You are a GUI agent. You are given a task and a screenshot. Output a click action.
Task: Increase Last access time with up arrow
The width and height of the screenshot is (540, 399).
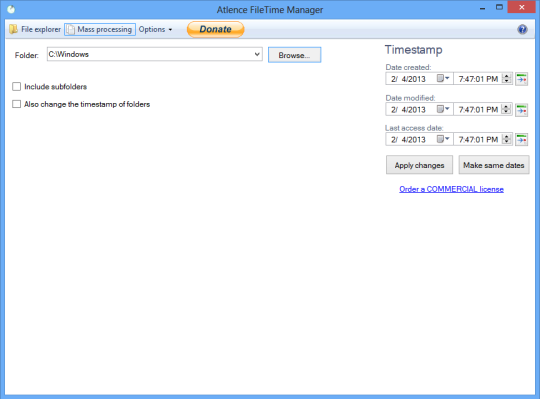[507, 136]
